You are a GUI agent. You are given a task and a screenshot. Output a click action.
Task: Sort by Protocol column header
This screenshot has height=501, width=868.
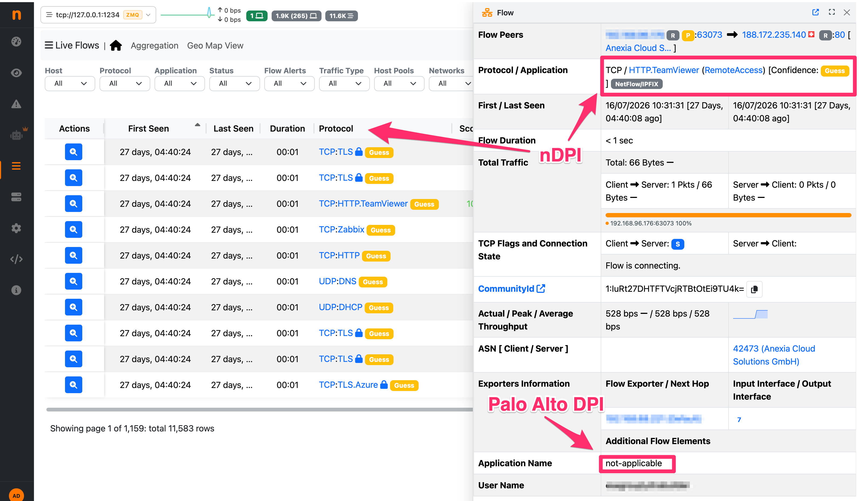pos(336,128)
